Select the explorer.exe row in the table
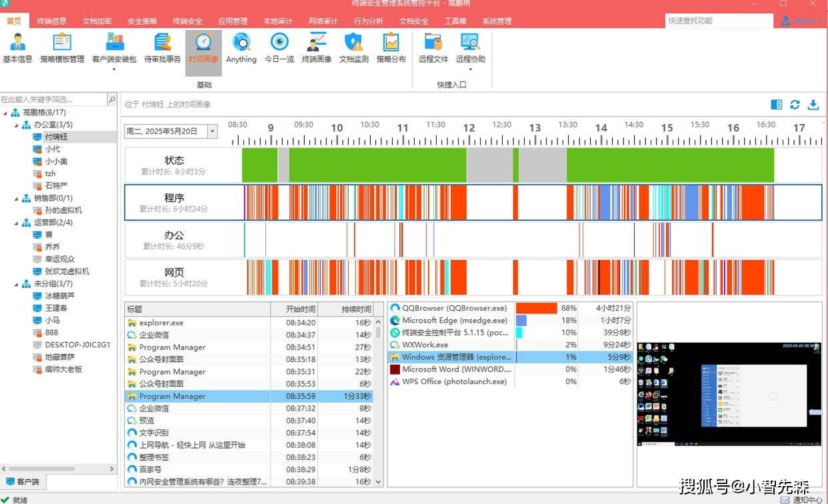This screenshot has width=828, height=504. coord(249,323)
